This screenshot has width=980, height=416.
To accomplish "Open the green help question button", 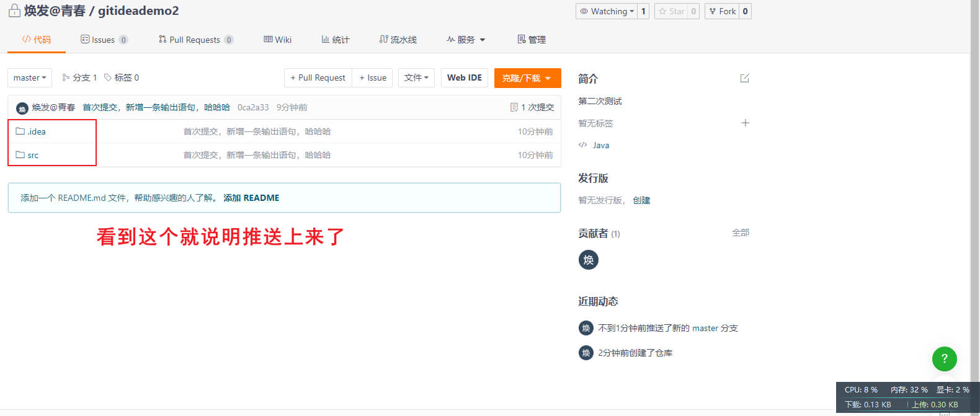I will [945, 358].
